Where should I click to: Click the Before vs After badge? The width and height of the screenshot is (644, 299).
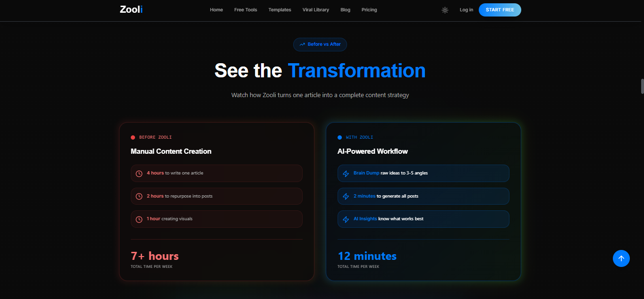(x=320, y=44)
